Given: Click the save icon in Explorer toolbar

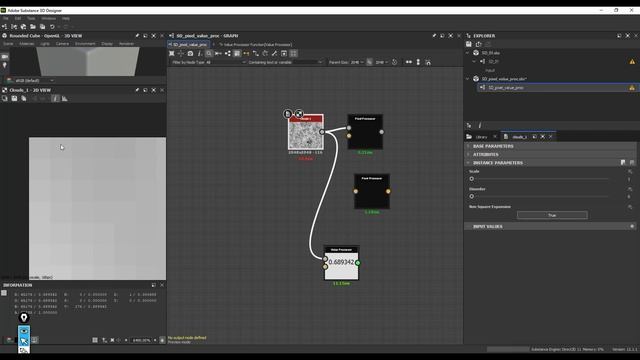Looking at the screenshot, I should coord(469,44).
